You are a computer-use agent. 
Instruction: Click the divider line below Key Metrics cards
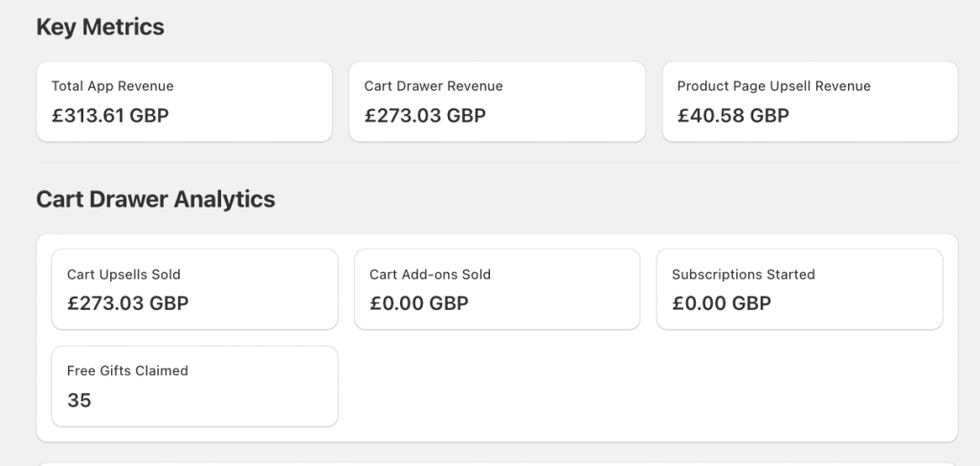point(497,163)
